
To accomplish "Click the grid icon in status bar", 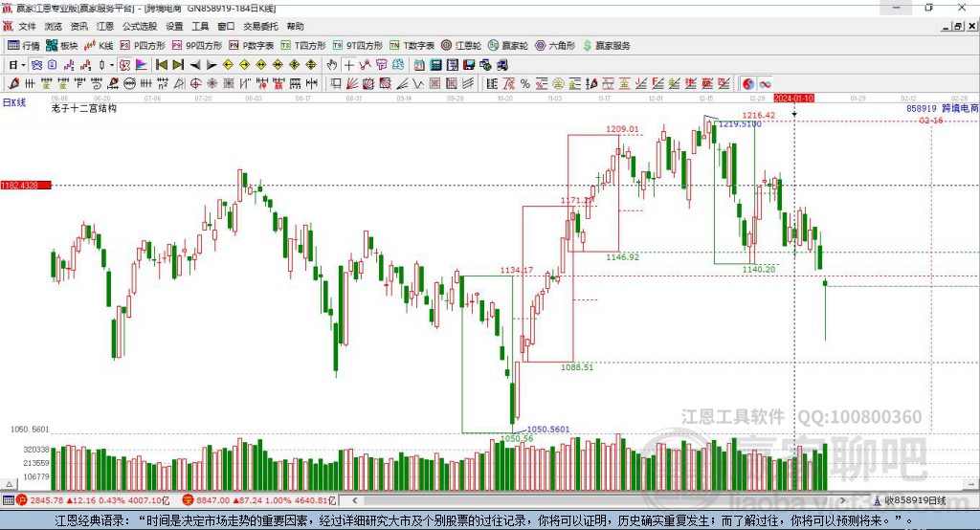I will (8, 500).
